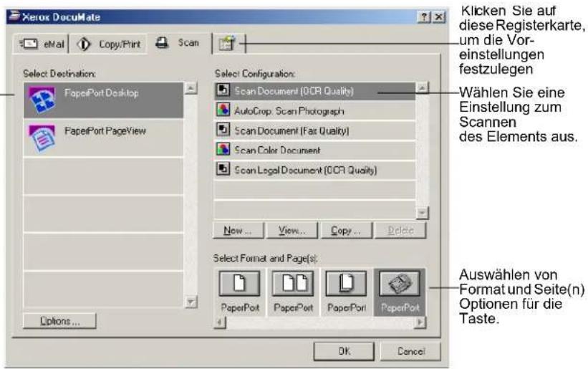Click the title bar help question-mark button
588x369 pixels.
click(424, 17)
